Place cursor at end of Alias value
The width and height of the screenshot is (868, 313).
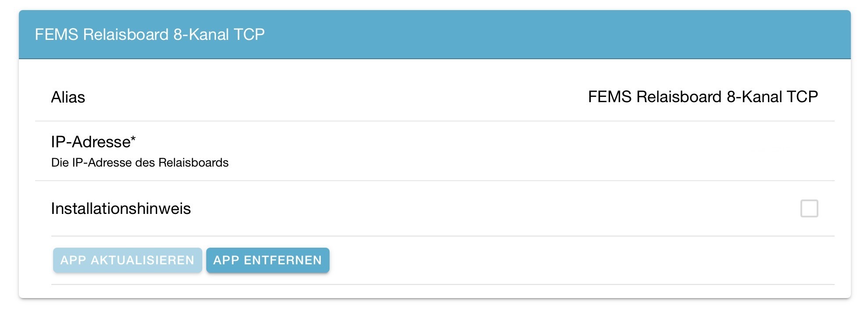818,97
